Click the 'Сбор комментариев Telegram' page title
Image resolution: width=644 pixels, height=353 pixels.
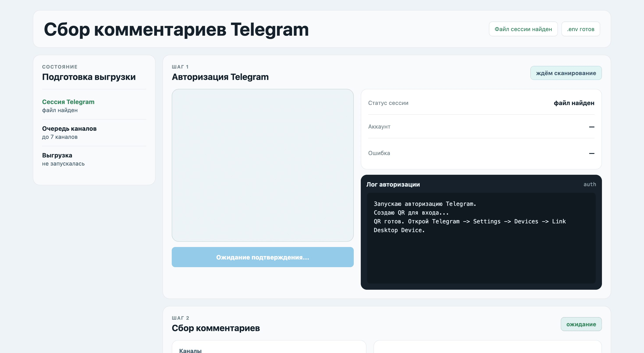tap(176, 29)
